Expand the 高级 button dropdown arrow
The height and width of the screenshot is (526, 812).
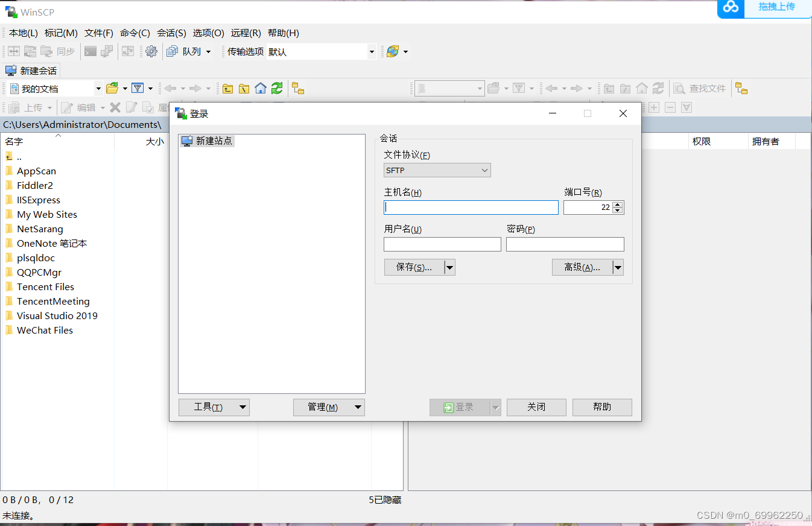tap(617, 267)
